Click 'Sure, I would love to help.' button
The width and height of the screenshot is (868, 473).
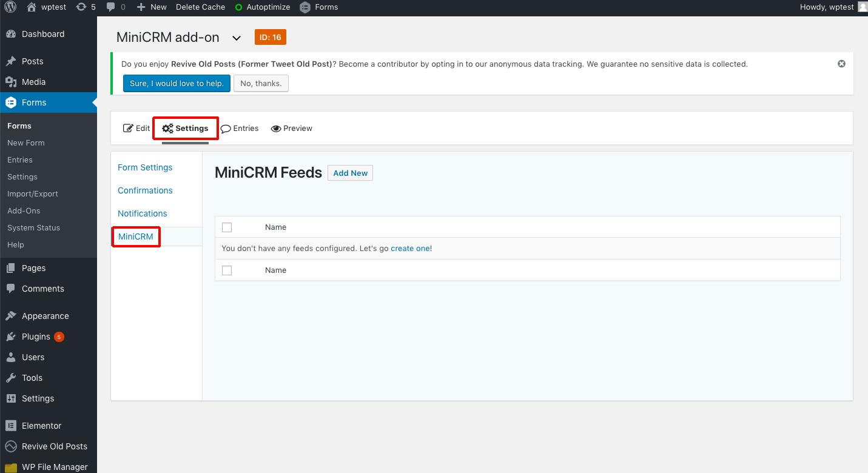pyautogui.click(x=177, y=83)
